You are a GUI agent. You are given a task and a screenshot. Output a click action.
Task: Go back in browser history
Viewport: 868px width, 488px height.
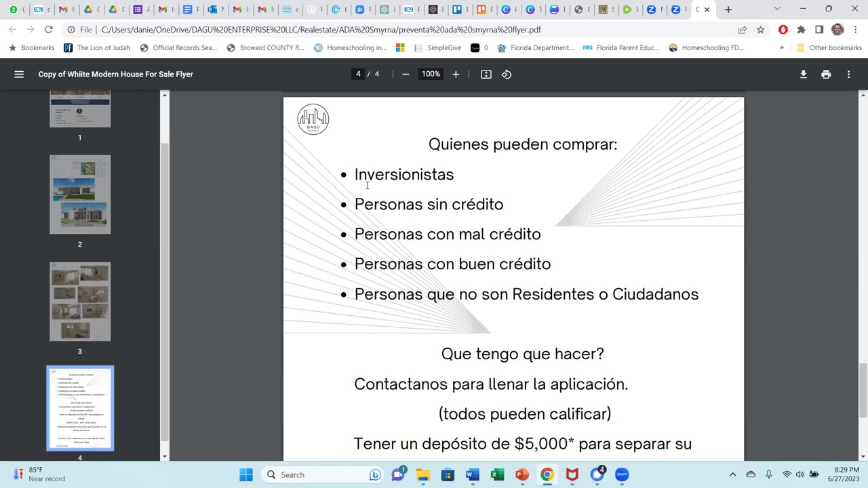click(x=12, y=30)
